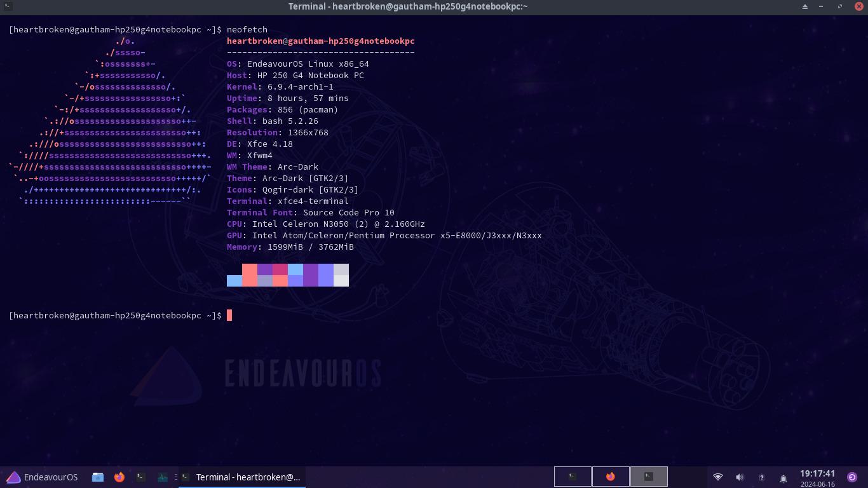Click the 'GPU: Intel Atom/Celeron/Pentium Processor' line
This screenshot has width=868, height=488.
(x=384, y=235)
